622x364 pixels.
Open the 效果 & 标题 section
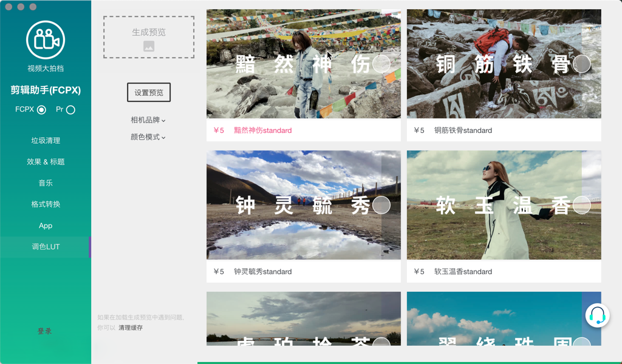point(46,161)
